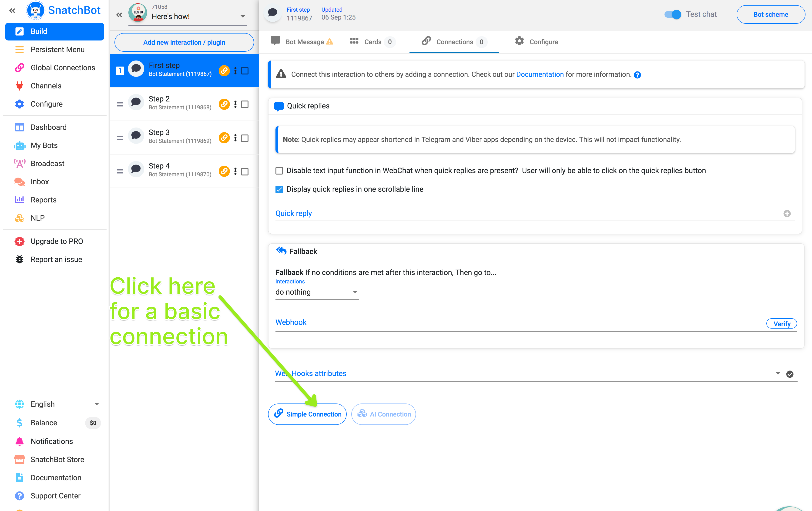Expand the English language dropdown

click(97, 404)
